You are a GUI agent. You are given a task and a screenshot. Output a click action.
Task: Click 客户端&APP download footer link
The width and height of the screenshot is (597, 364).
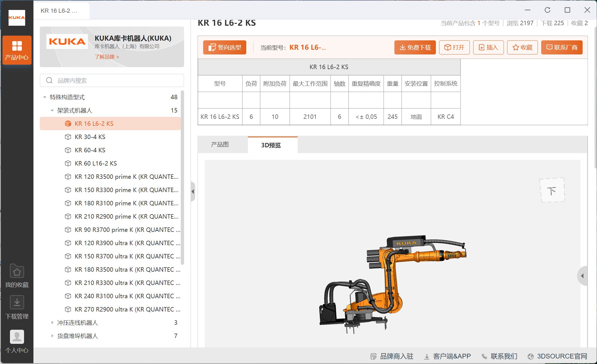pyautogui.click(x=447, y=356)
